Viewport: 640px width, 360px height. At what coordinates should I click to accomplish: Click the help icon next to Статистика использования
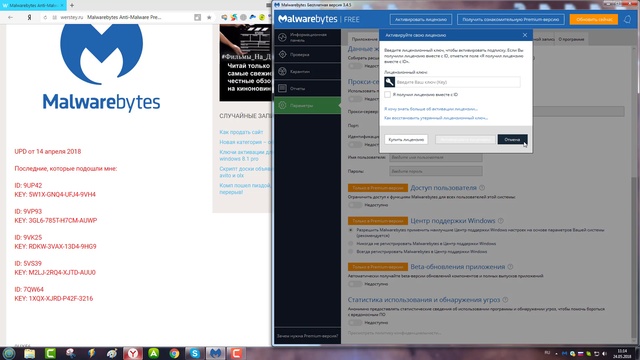[505, 300]
